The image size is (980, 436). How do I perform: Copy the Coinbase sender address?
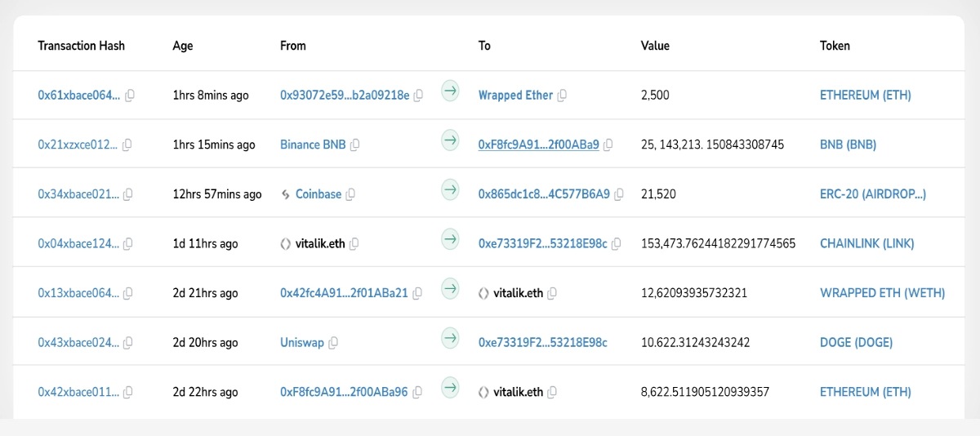pos(350,195)
